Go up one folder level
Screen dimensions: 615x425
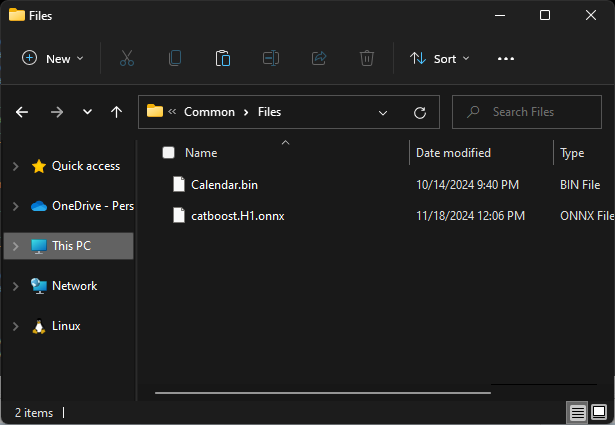pos(116,112)
